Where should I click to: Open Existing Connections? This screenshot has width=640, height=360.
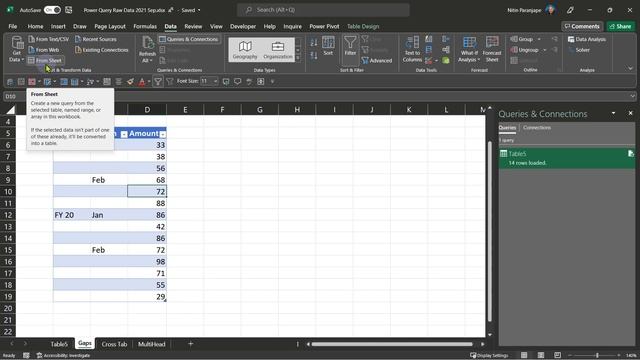click(101, 50)
